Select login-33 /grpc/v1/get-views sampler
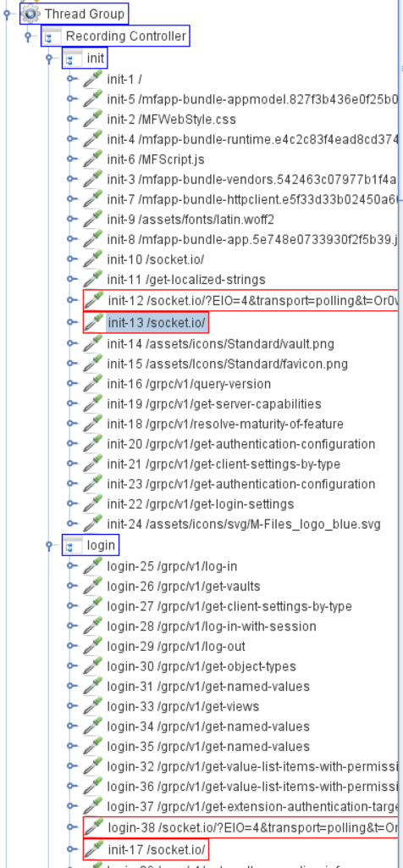 pos(183,707)
